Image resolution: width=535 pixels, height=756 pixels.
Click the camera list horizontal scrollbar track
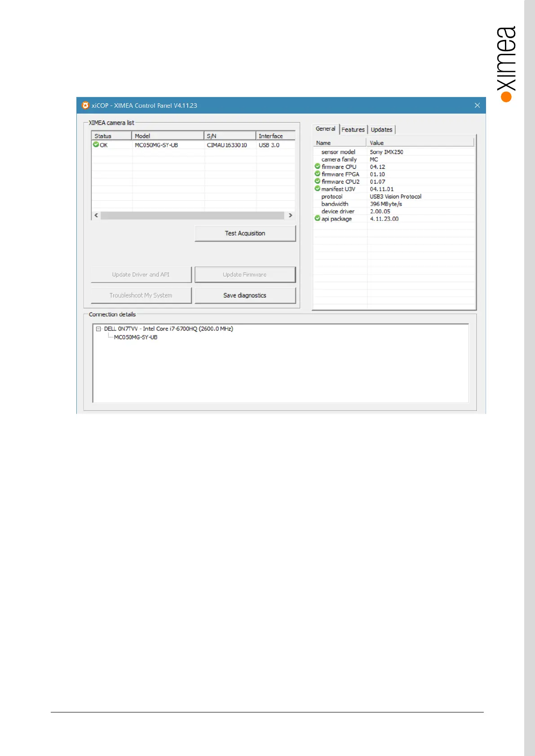(x=193, y=215)
